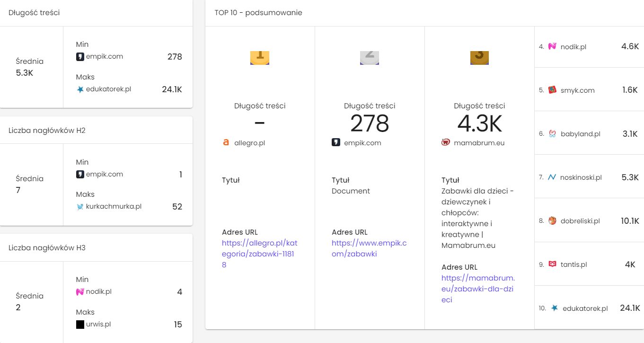
Task: Click the 24.1K value in rank 10 row
Action: (x=630, y=308)
